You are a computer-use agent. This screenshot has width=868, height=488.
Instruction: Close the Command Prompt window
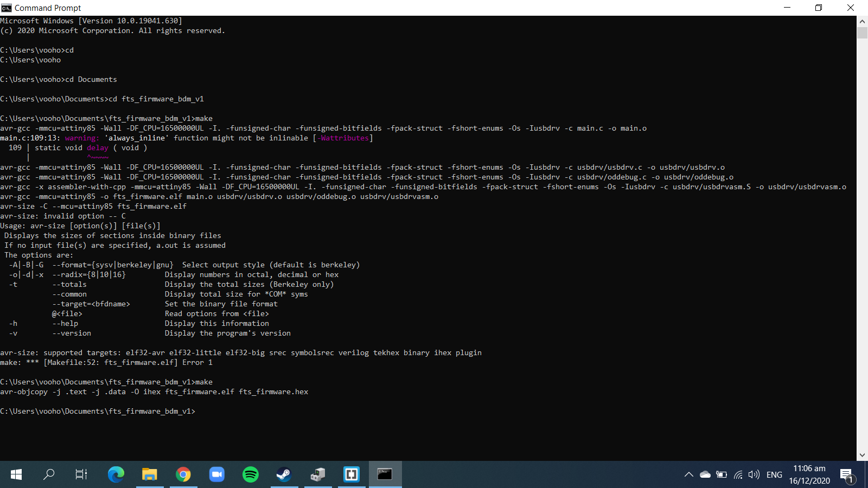(x=851, y=8)
